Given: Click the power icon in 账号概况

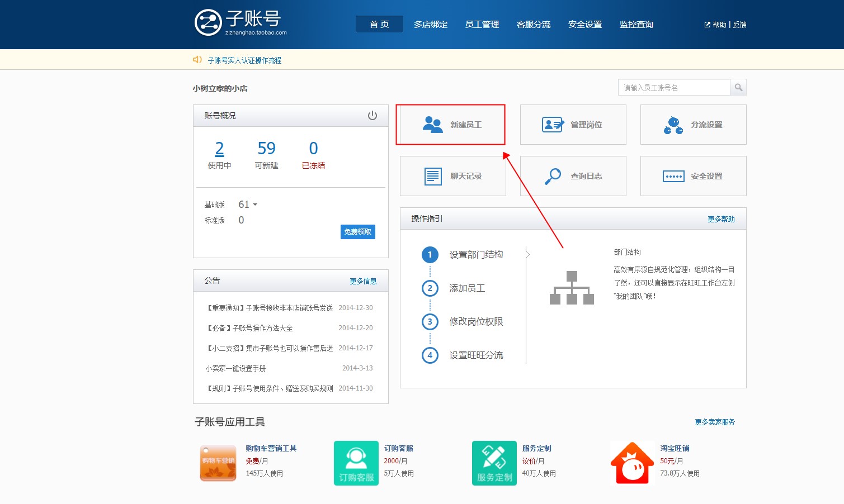Looking at the screenshot, I should coord(372,116).
